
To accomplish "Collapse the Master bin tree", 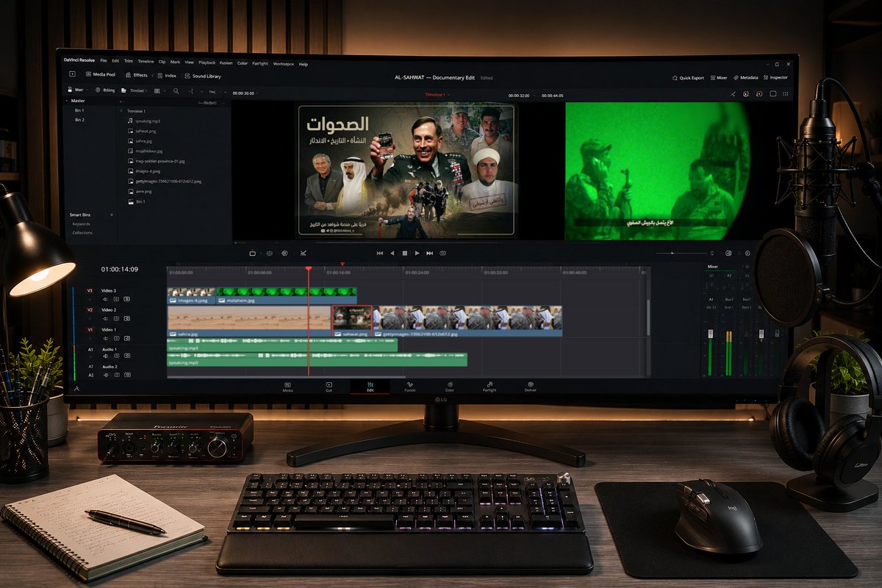I will coord(67,101).
